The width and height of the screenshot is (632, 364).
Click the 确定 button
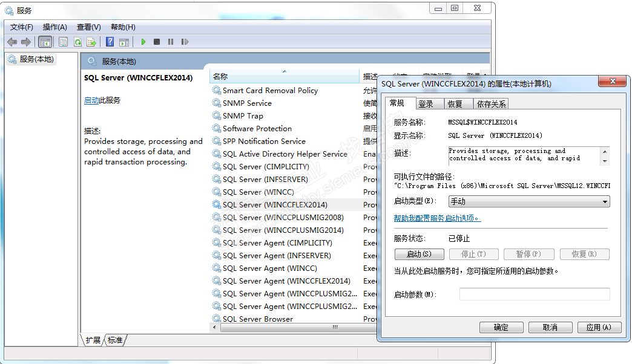[501, 327]
